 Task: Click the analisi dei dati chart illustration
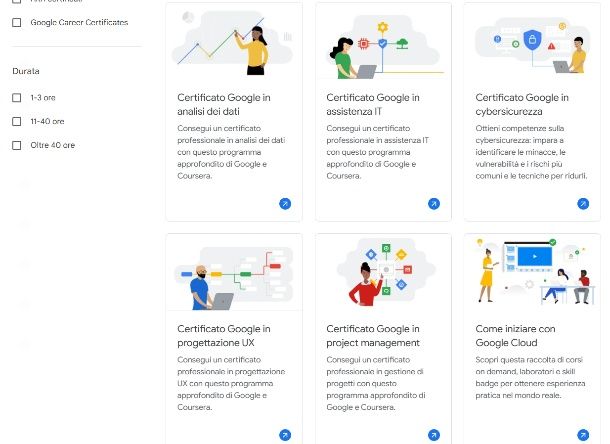coord(233,43)
